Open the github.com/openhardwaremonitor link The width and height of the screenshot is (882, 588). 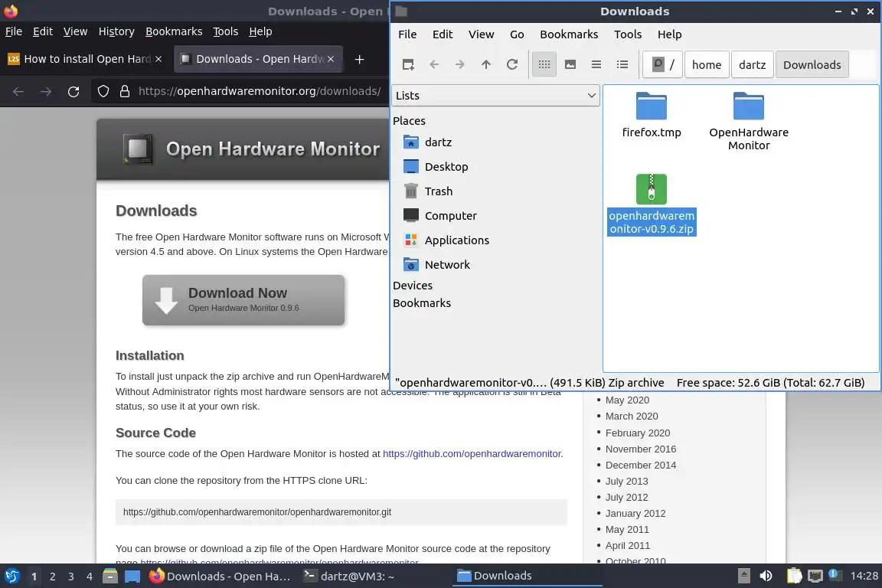coord(472,453)
